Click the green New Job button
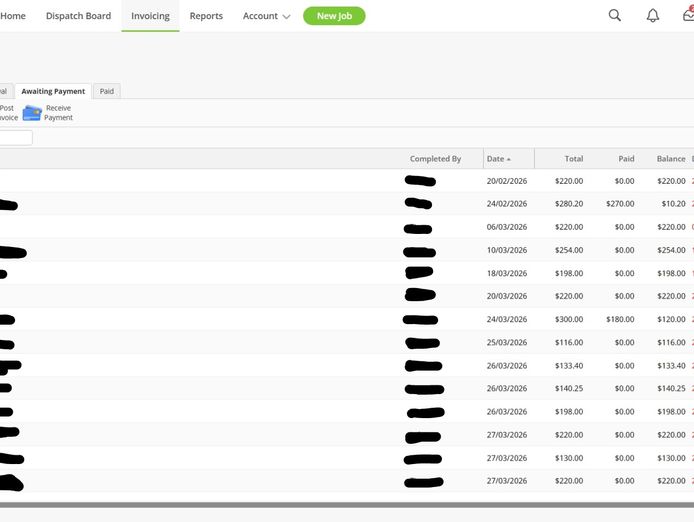 [334, 16]
